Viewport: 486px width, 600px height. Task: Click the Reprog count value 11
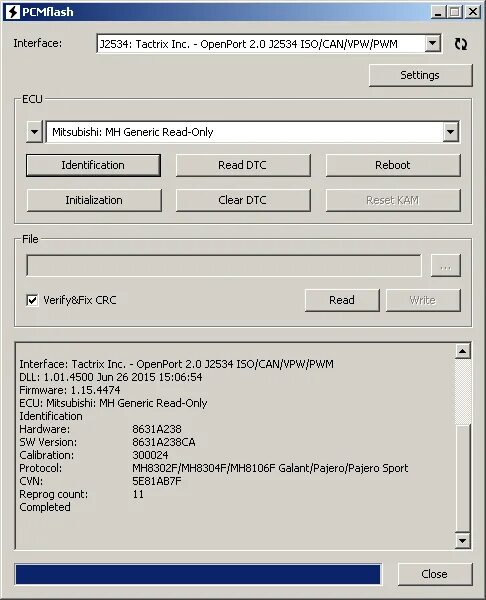[138, 494]
